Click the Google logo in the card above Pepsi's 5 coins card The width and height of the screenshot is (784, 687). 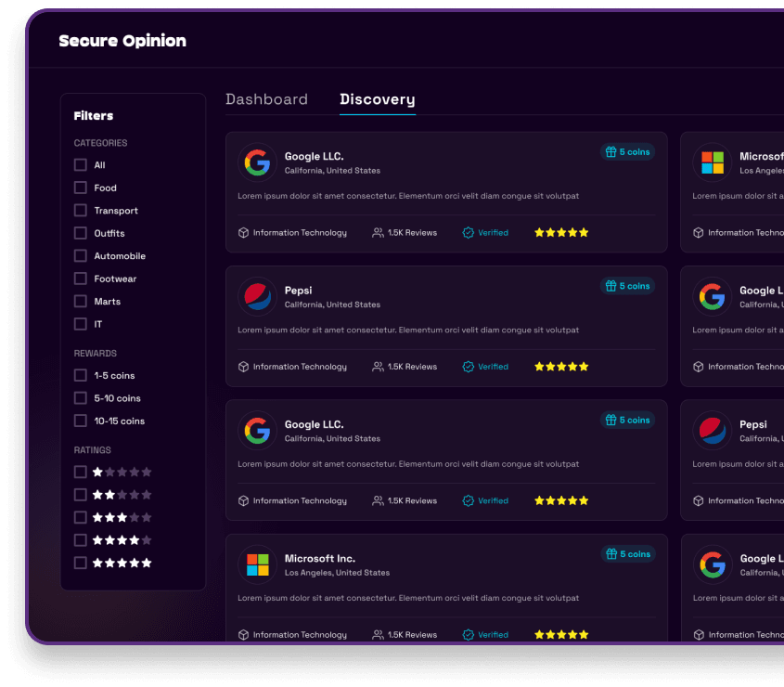point(258,162)
